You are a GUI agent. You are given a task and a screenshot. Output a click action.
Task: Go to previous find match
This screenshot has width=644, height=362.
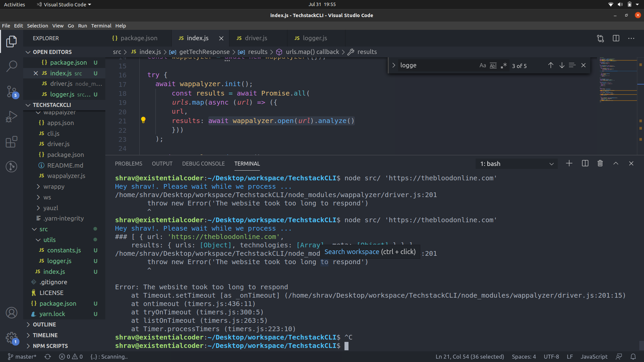551,65
